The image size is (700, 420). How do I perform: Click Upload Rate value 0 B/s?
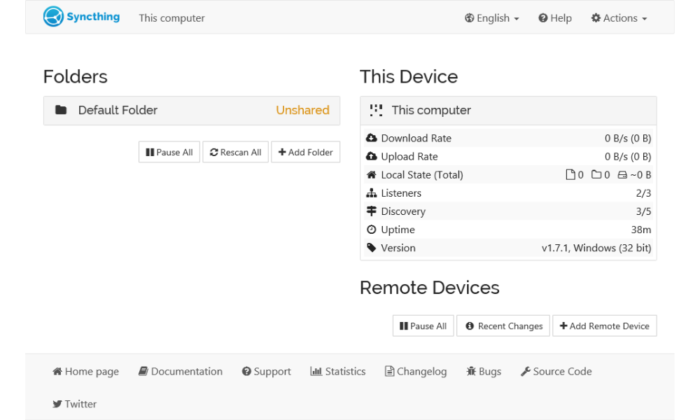click(x=628, y=157)
